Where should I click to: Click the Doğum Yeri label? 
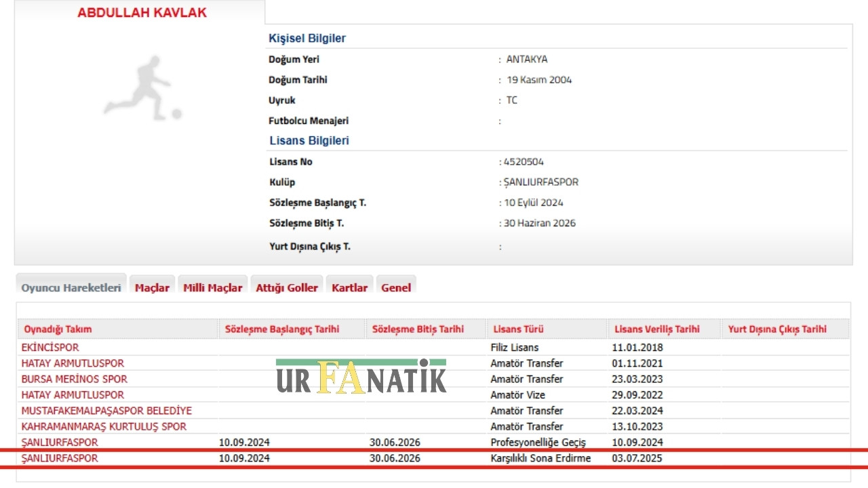[294, 60]
